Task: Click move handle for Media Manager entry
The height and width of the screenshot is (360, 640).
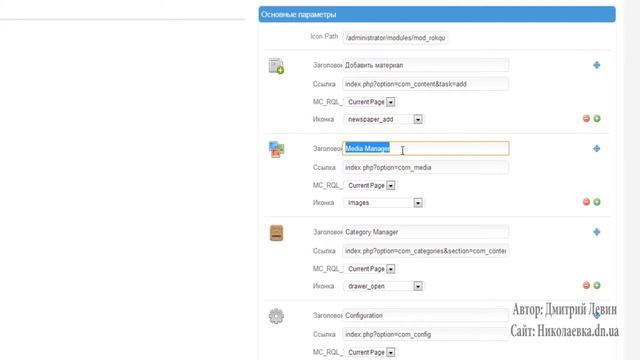Action: [597, 149]
